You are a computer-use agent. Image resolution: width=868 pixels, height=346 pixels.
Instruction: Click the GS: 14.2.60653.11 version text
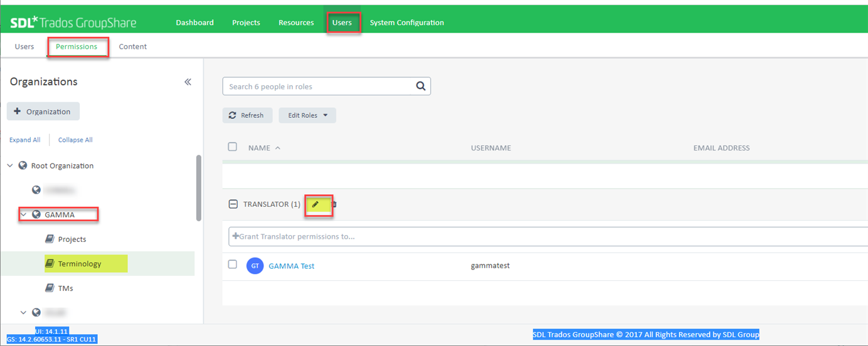coord(51,339)
